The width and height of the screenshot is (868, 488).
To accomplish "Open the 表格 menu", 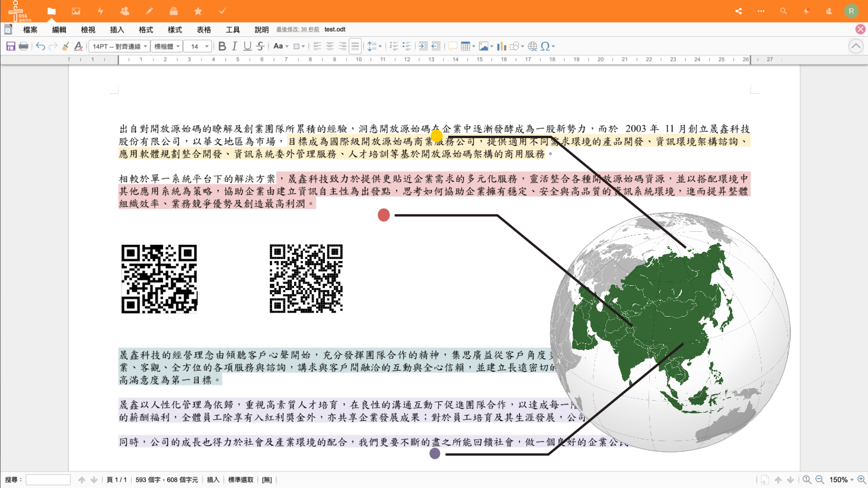I will [x=204, y=30].
